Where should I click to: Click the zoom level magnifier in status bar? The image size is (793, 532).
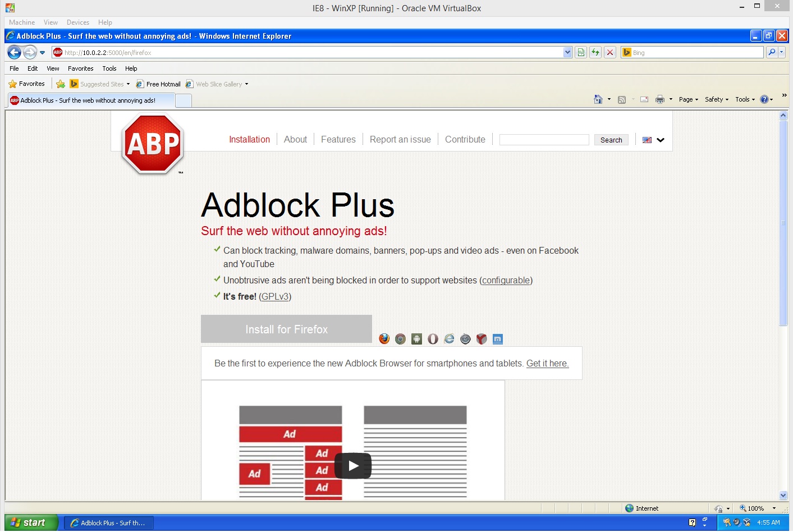point(743,508)
